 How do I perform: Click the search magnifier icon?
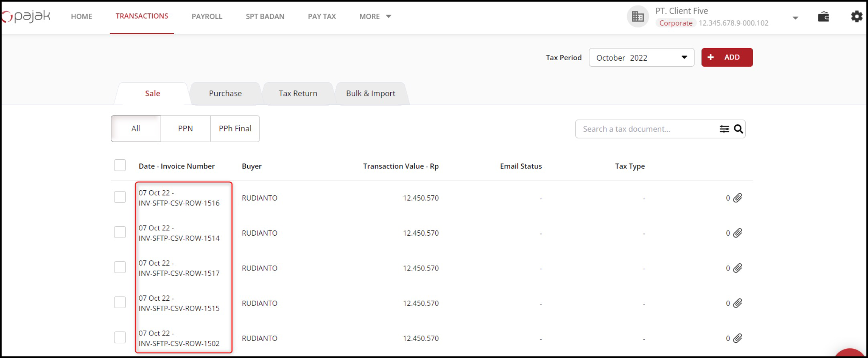click(738, 129)
